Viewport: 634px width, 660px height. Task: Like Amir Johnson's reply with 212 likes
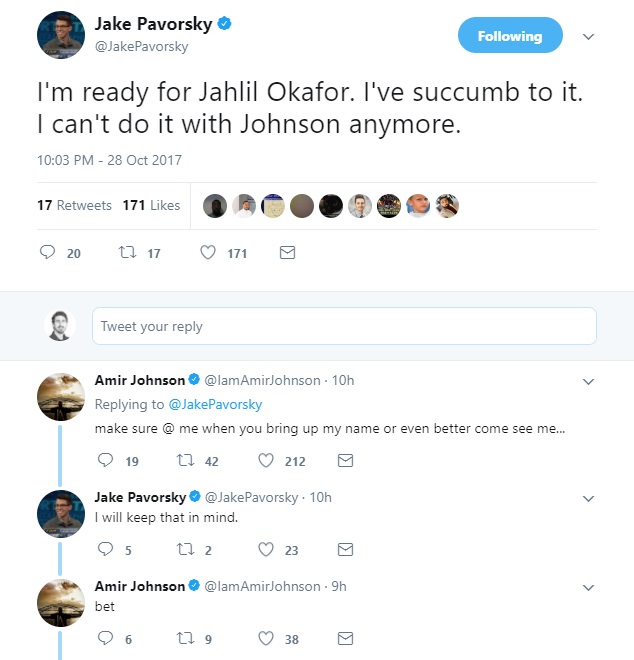(266, 461)
